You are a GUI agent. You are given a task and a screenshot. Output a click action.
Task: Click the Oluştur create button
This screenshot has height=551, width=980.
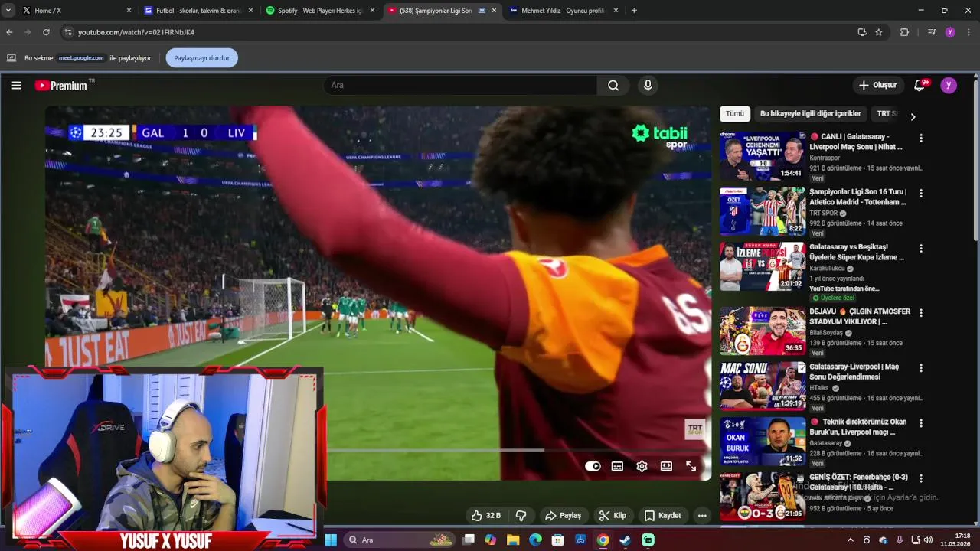pos(877,86)
